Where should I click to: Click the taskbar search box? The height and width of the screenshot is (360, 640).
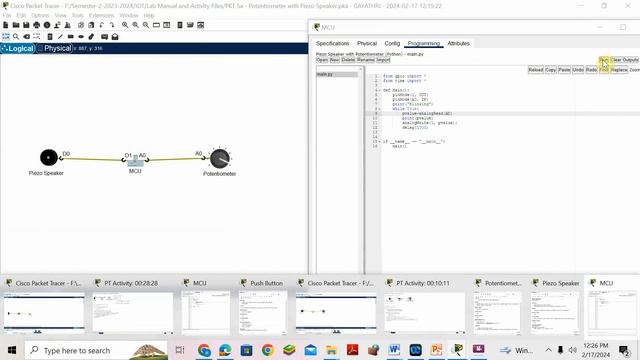click(96, 350)
